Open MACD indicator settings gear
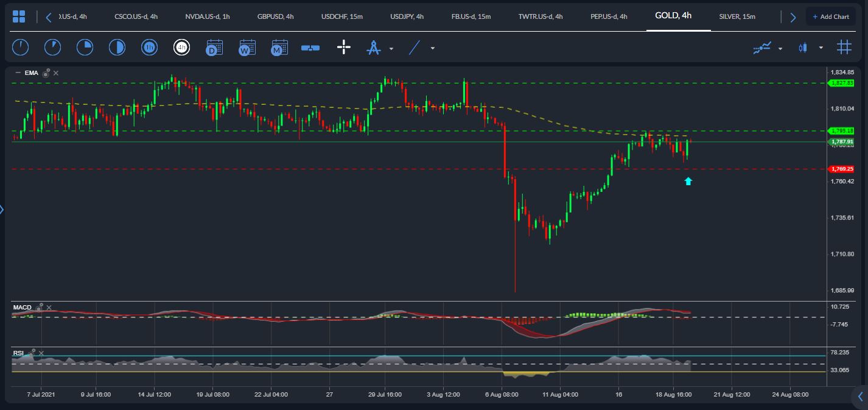 [40, 308]
